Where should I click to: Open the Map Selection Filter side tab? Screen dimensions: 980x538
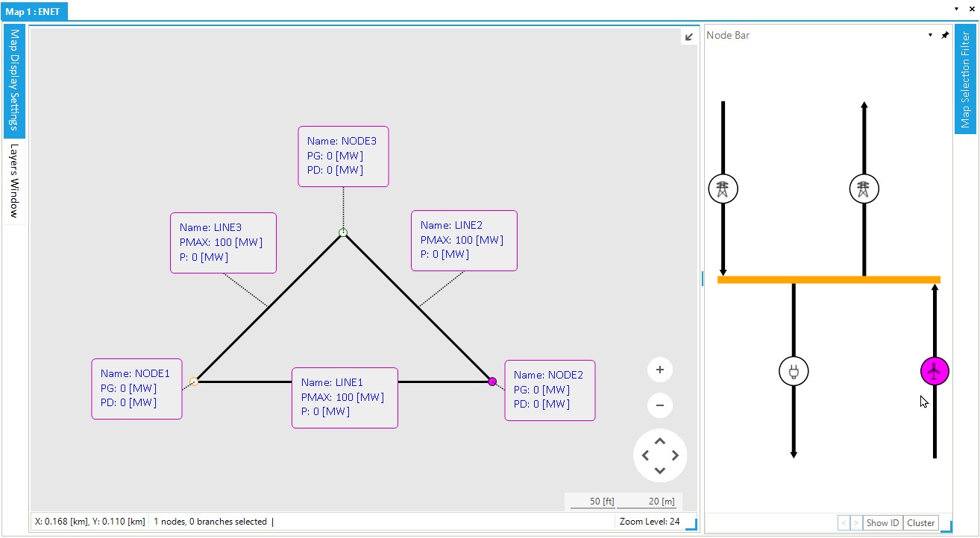click(x=965, y=80)
